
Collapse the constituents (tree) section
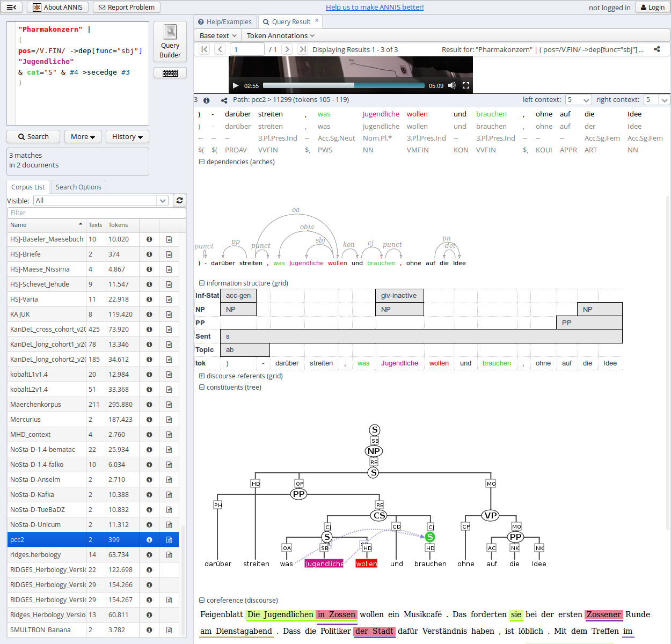pos(202,387)
